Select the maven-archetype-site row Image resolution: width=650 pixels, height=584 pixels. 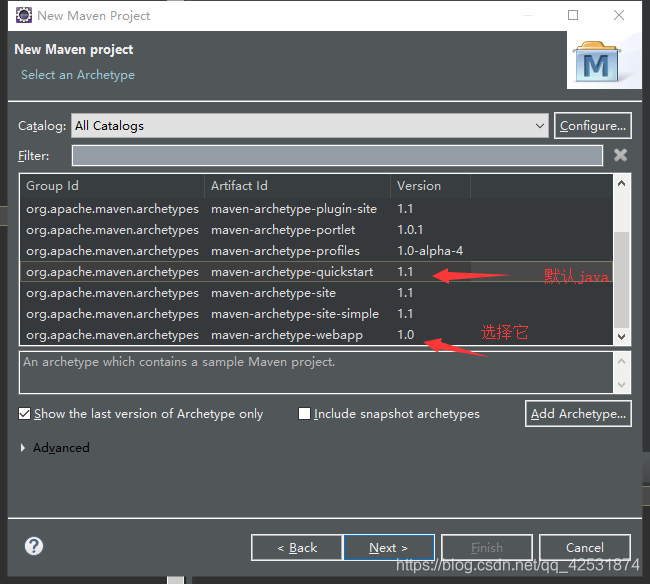[x=316, y=293]
